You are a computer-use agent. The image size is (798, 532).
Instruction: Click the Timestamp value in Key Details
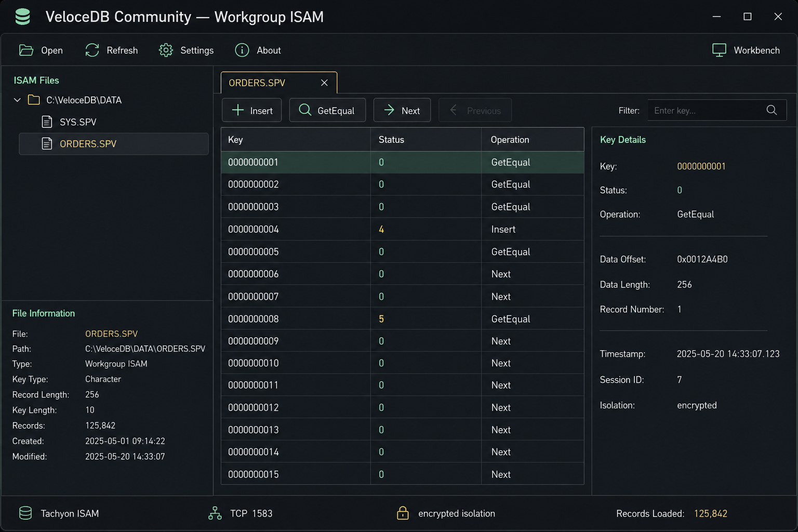coord(728,354)
